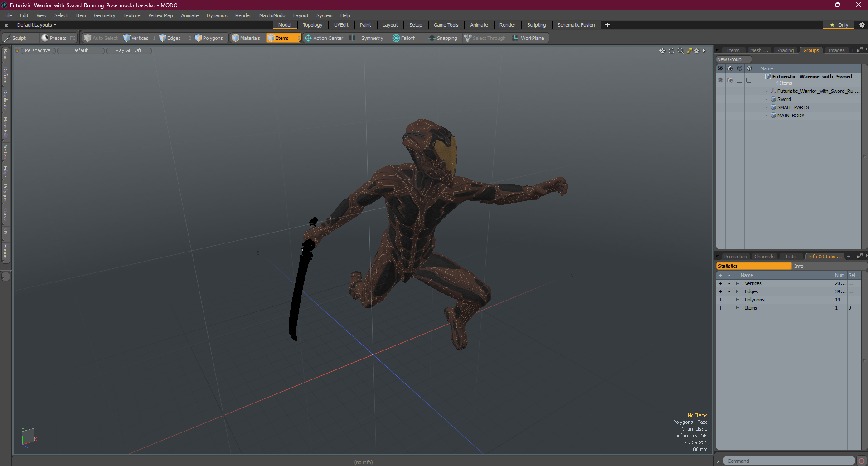Open the viewport settings gear
The height and width of the screenshot is (466, 868).
[697, 51]
